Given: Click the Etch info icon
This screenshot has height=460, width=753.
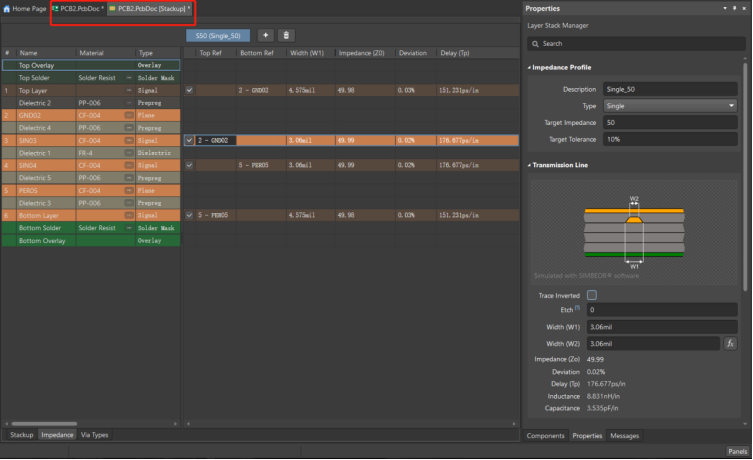Looking at the screenshot, I should (577, 309).
